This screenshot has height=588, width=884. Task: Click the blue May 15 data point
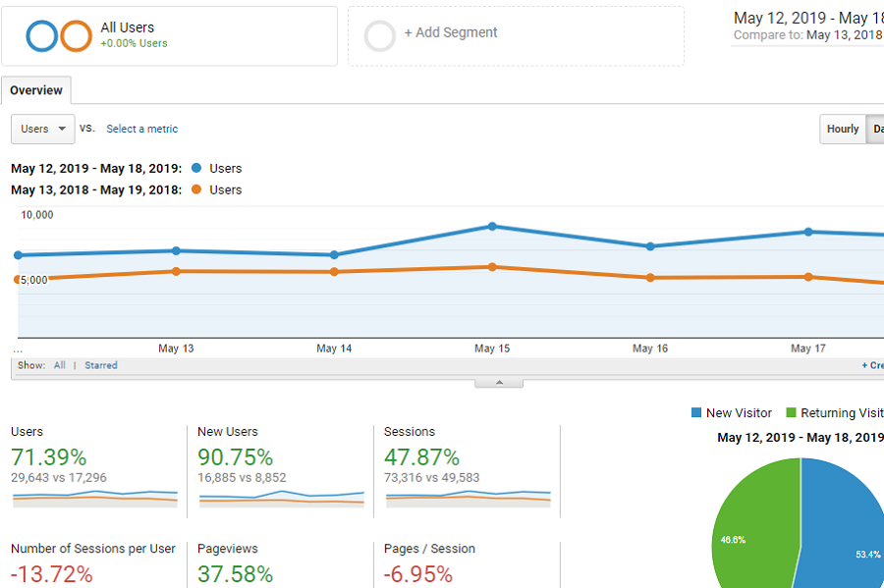[x=492, y=227]
